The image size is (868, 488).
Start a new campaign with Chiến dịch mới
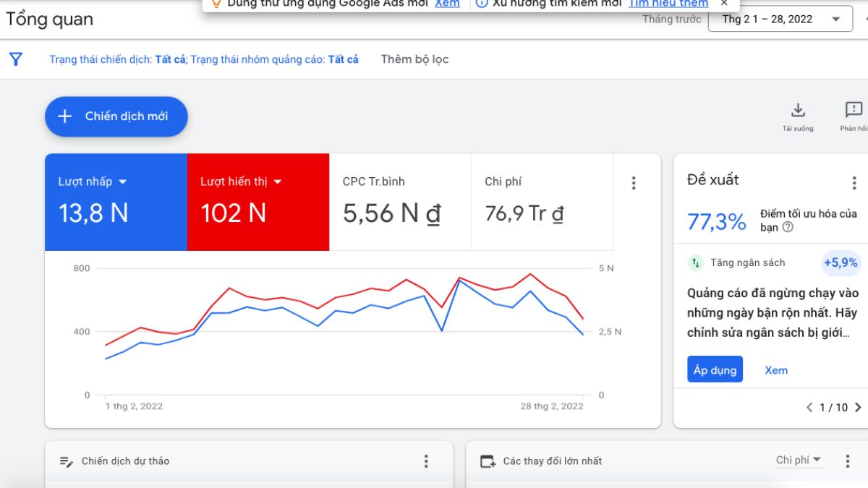116,116
